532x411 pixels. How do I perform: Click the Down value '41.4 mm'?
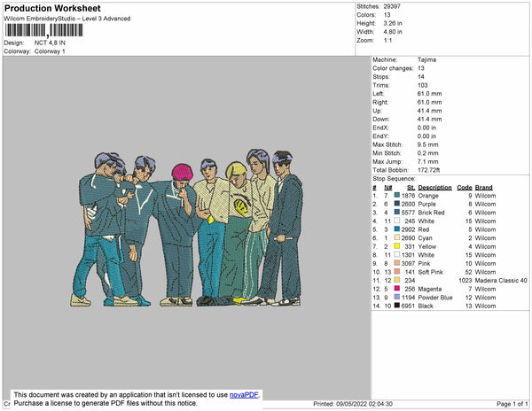click(429, 120)
